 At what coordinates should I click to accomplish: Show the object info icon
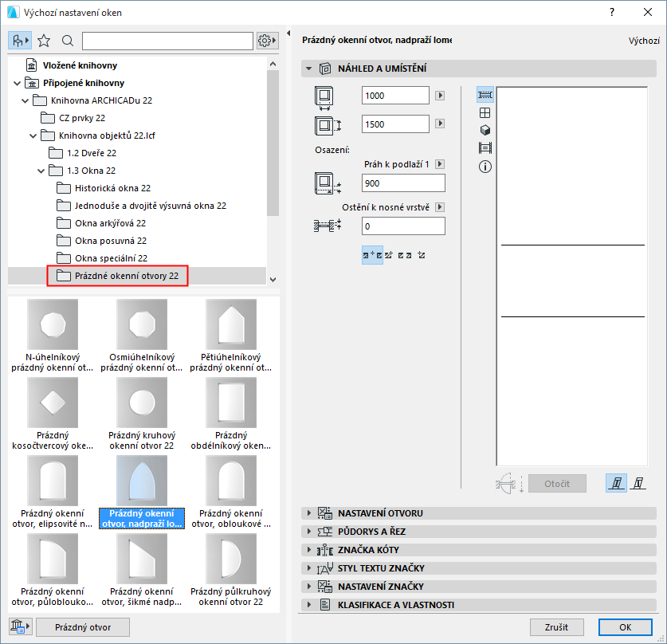point(485,167)
